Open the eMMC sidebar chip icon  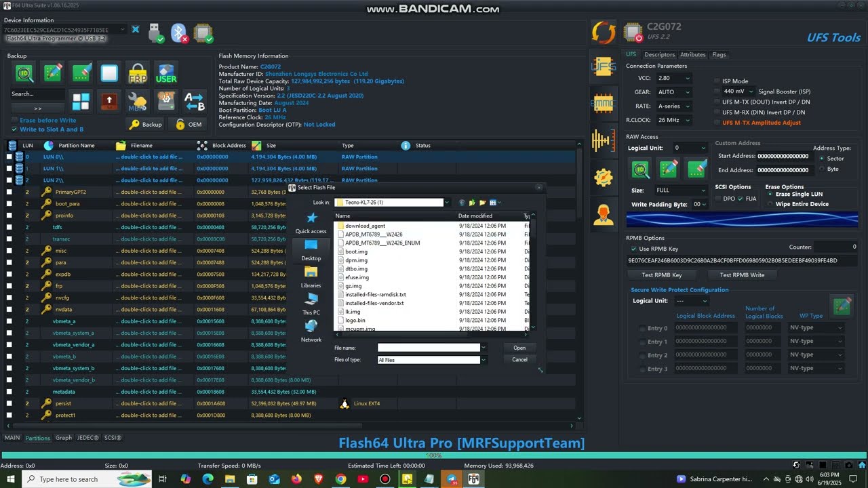coord(603,103)
